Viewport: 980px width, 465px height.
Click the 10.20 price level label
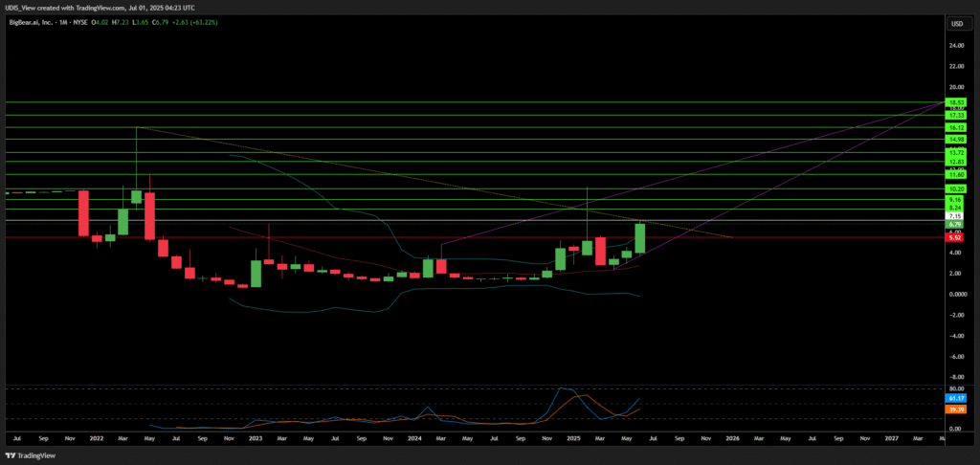955,189
